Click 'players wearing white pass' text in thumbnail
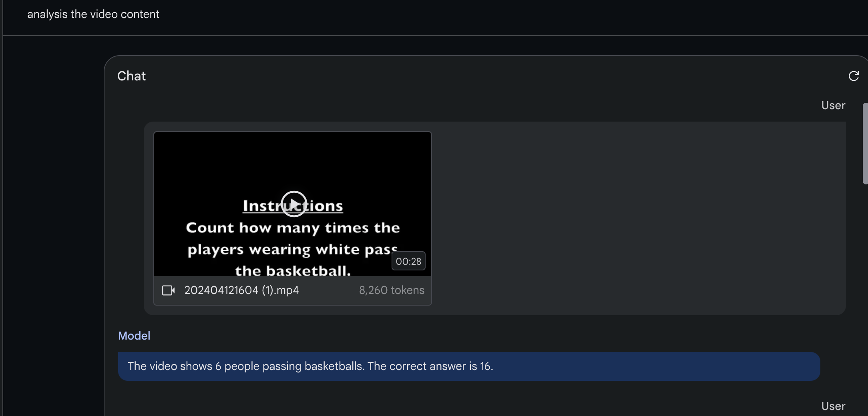Image resolution: width=868 pixels, height=416 pixels. 293,250
